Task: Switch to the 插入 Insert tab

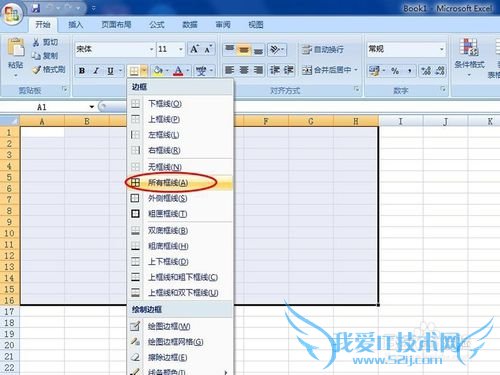Action: pos(75,24)
